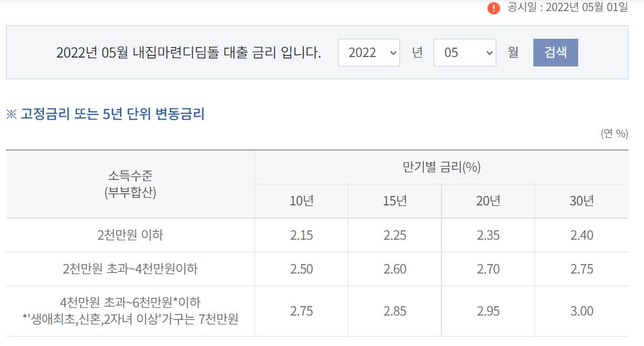The width and height of the screenshot is (644, 346).
Task: Click the 2.60 interest rate cell
Action: 394,269
